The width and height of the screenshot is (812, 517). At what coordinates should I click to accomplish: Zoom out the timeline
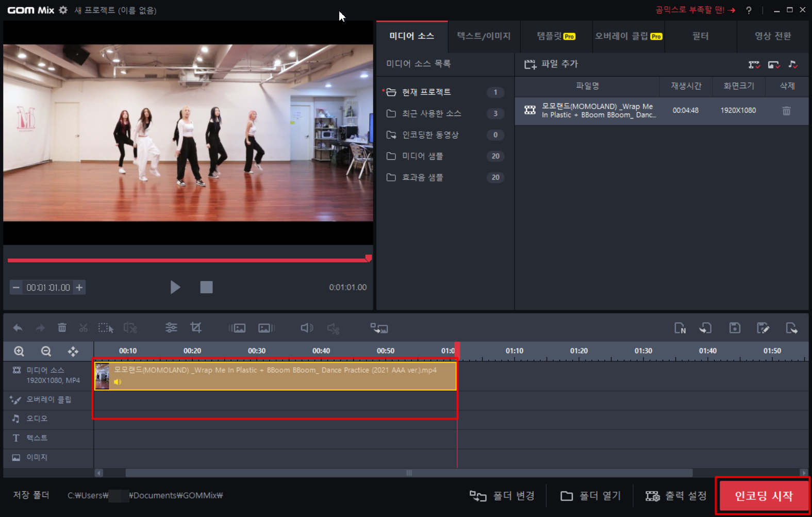[x=46, y=351]
